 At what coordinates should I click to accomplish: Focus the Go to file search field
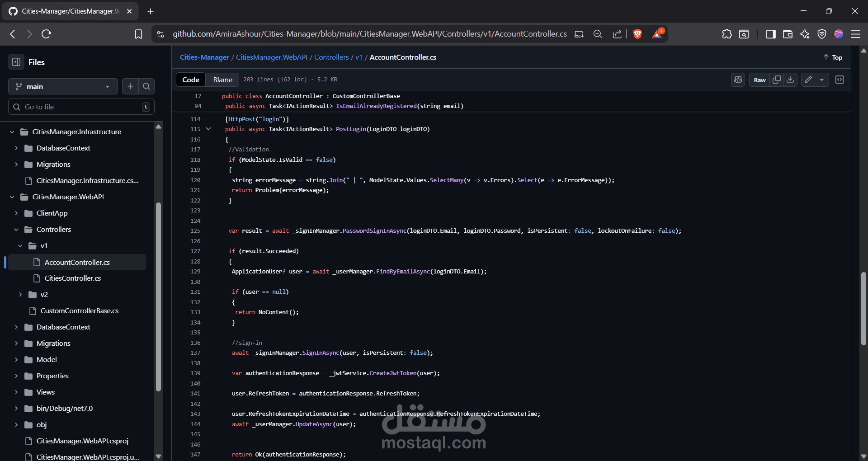point(81,107)
